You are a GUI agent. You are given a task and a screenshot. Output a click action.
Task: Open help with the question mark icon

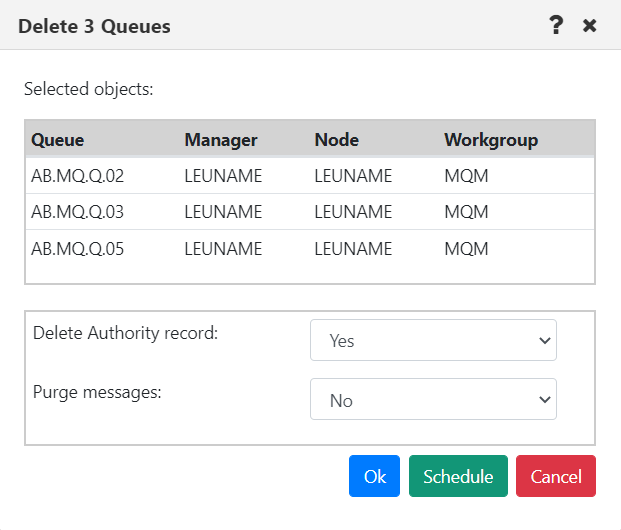(556, 25)
